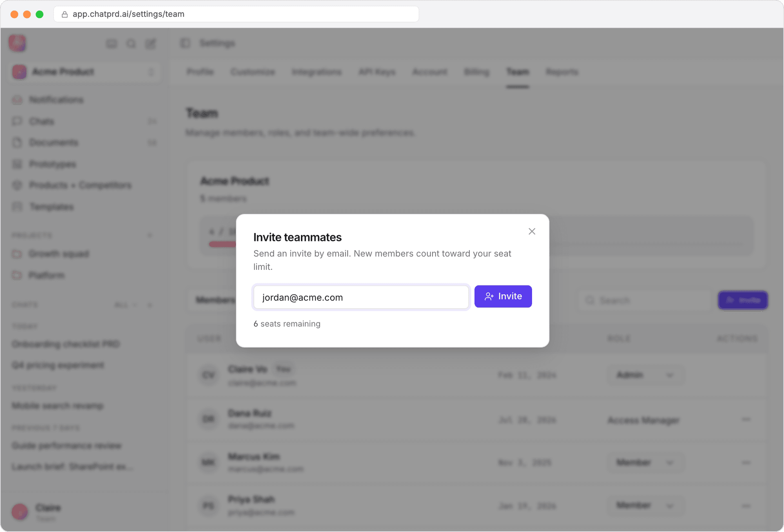Screen dimensions: 784x532
Task: Click the background Invite button beside Search
Action: [743, 301]
